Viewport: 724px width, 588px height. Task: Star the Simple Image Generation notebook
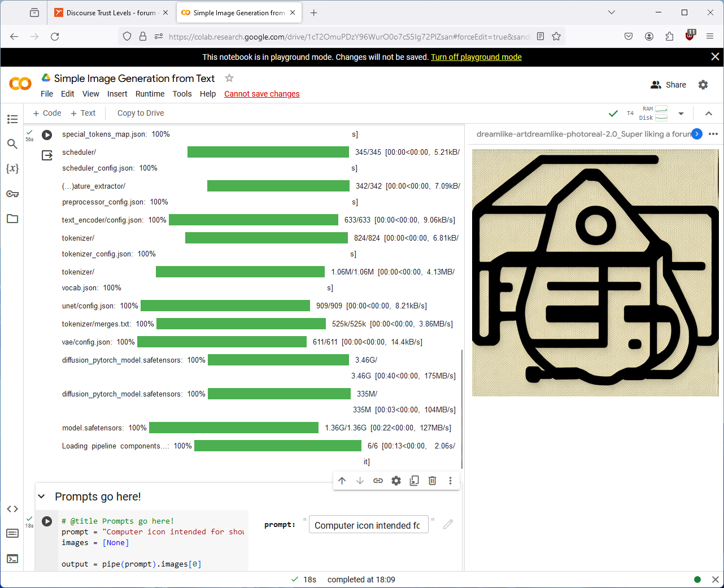click(229, 79)
